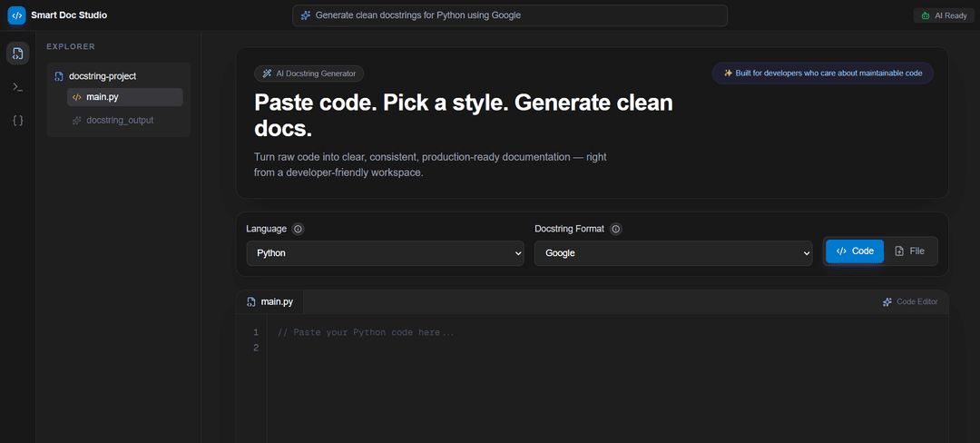Image resolution: width=980 pixels, height=443 pixels.
Task: Click the Smart Doc Studio logo icon
Action: tap(17, 15)
